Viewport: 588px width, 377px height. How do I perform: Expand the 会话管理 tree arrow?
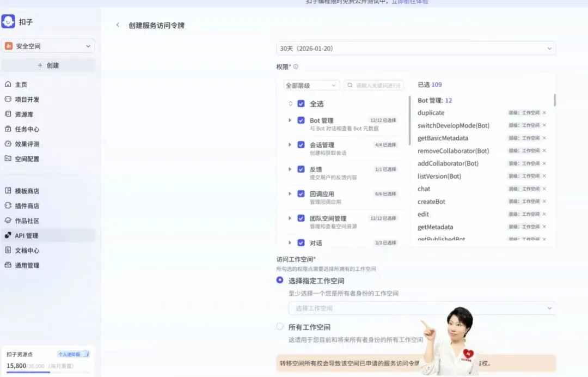(290, 144)
